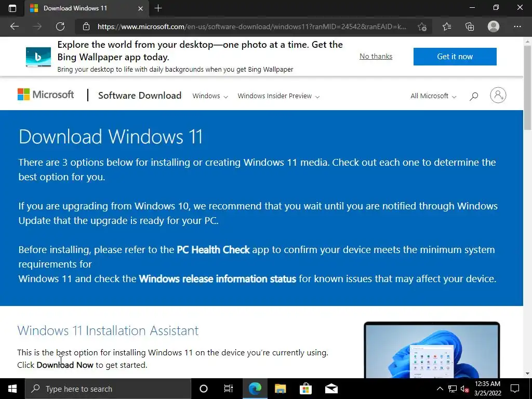Click the Edge icon on taskbar

[255, 389]
